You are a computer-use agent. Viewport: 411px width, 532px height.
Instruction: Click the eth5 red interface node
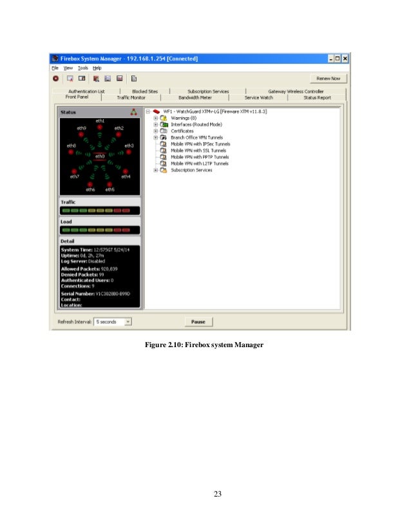point(110,184)
